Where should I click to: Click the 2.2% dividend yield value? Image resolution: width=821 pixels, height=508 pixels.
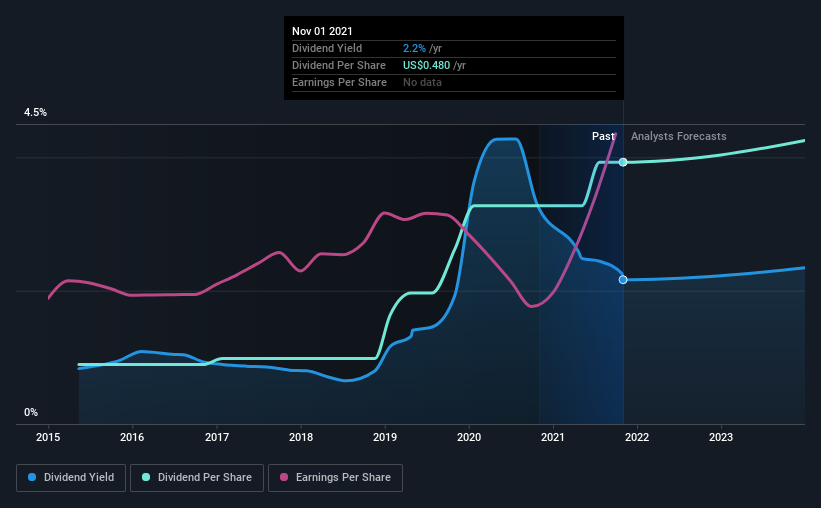tap(414, 48)
